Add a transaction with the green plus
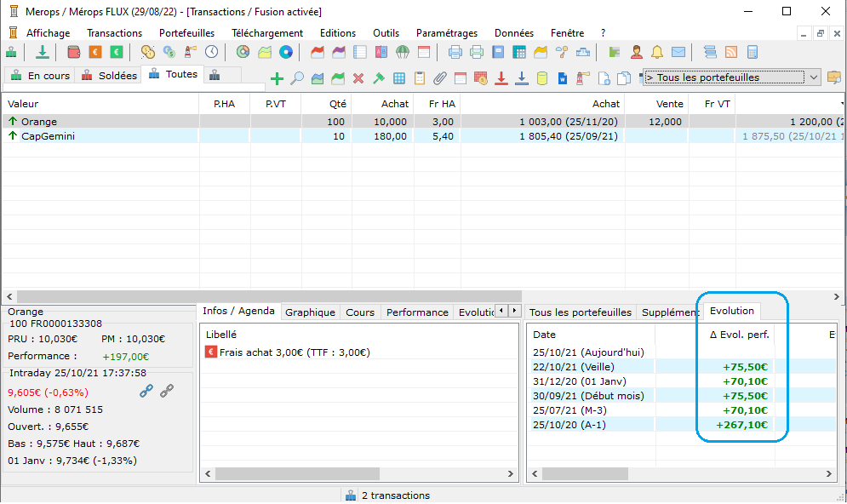 click(277, 79)
